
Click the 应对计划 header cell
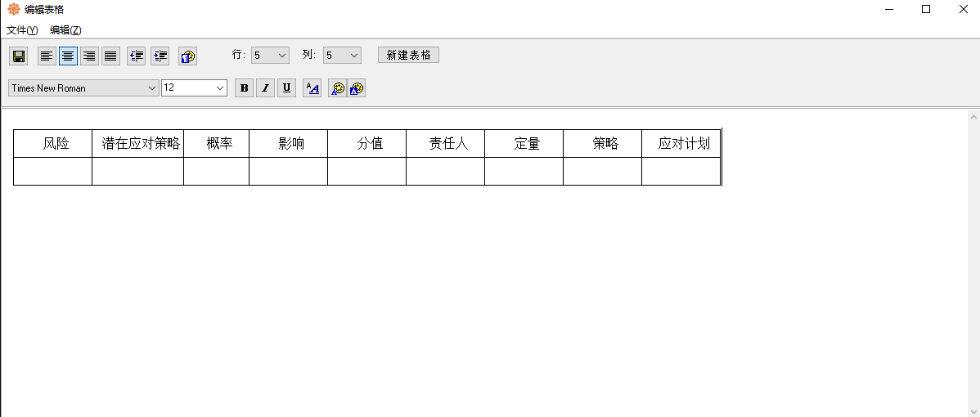click(681, 144)
